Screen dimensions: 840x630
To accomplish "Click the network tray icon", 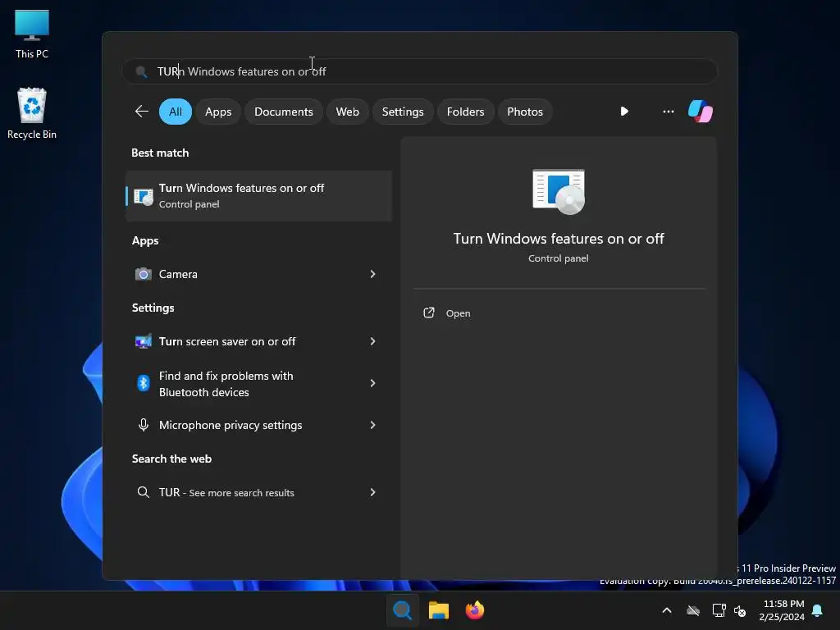I will [719, 610].
